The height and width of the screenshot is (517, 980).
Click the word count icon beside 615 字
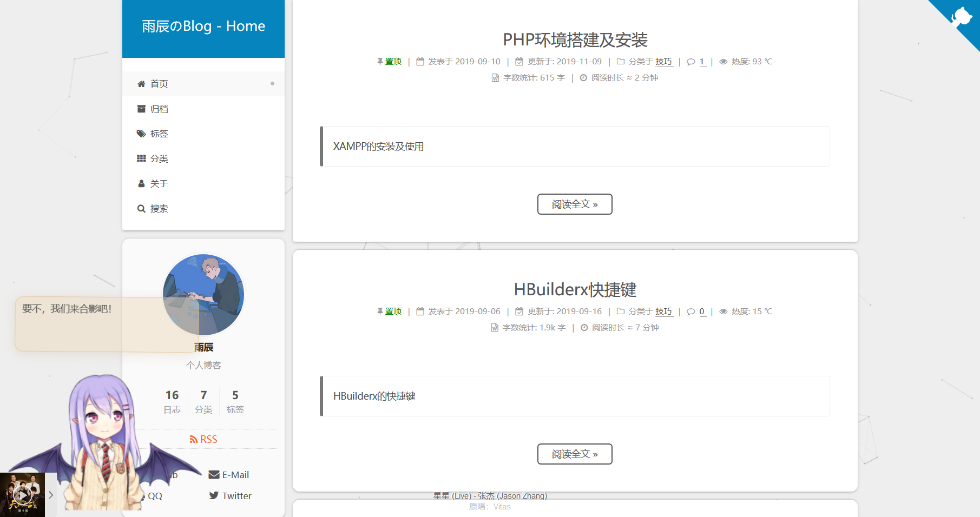[x=495, y=78]
